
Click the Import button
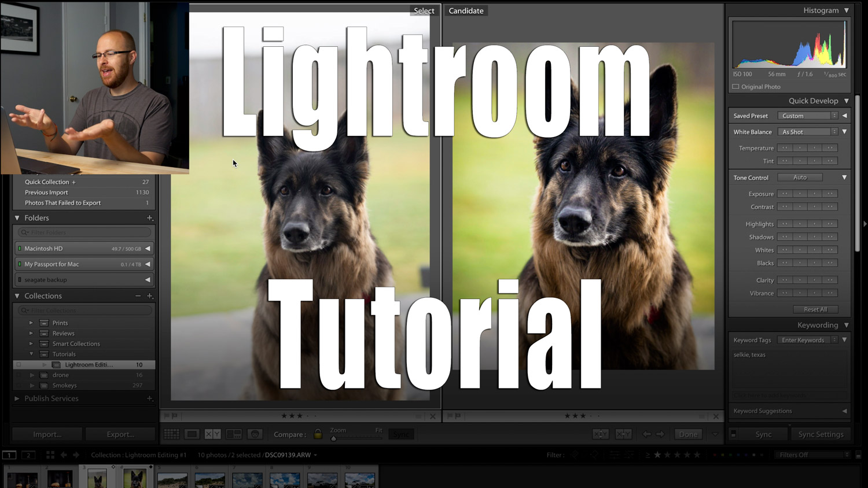point(46,434)
